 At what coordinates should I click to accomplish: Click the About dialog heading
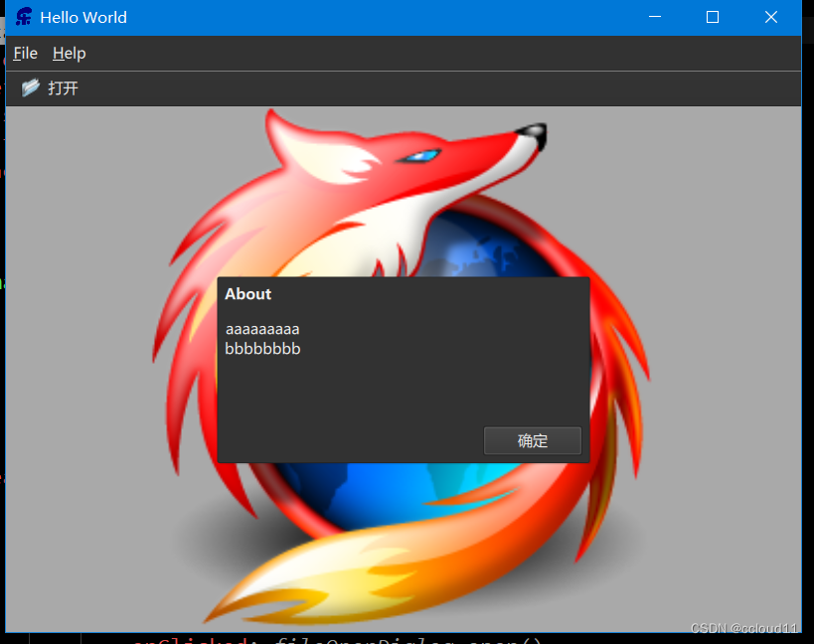click(x=247, y=294)
